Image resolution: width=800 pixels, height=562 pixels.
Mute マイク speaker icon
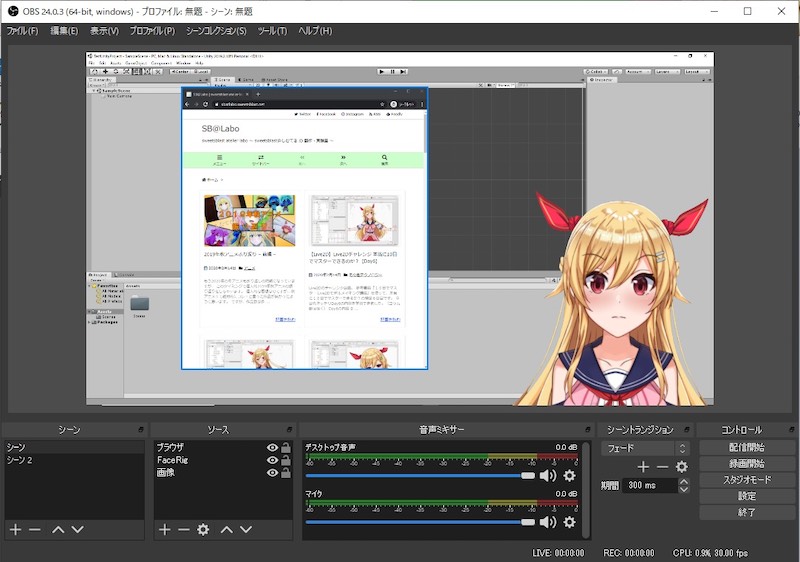click(548, 522)
